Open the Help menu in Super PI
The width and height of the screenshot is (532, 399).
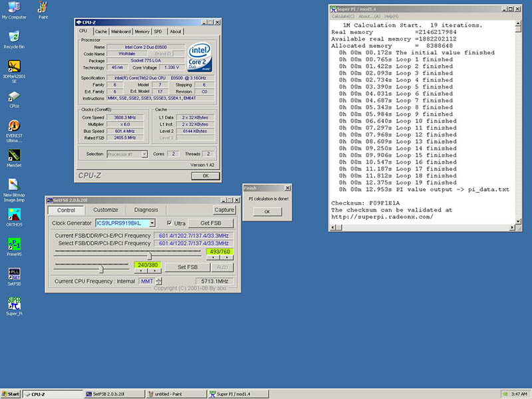(392, 16)
